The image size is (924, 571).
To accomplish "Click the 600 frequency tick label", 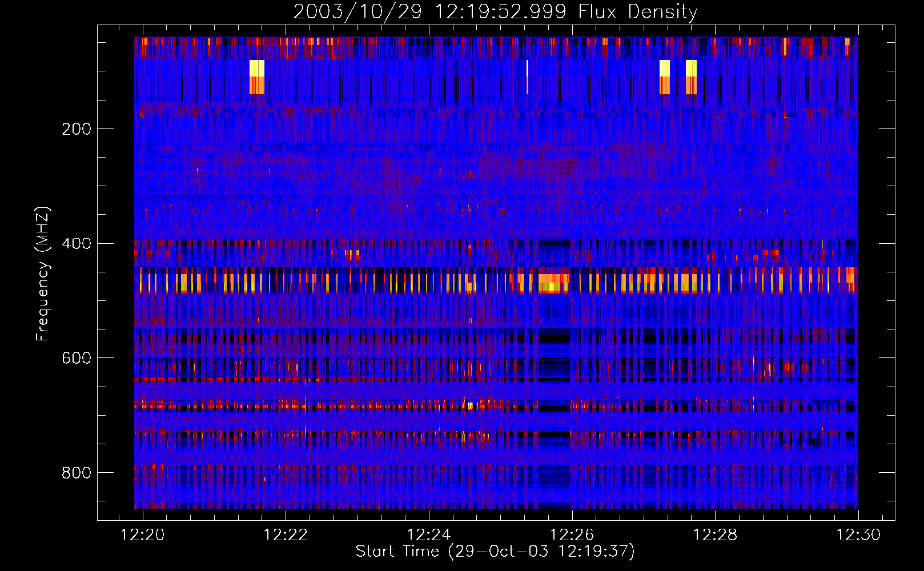I will coord(77,358).
